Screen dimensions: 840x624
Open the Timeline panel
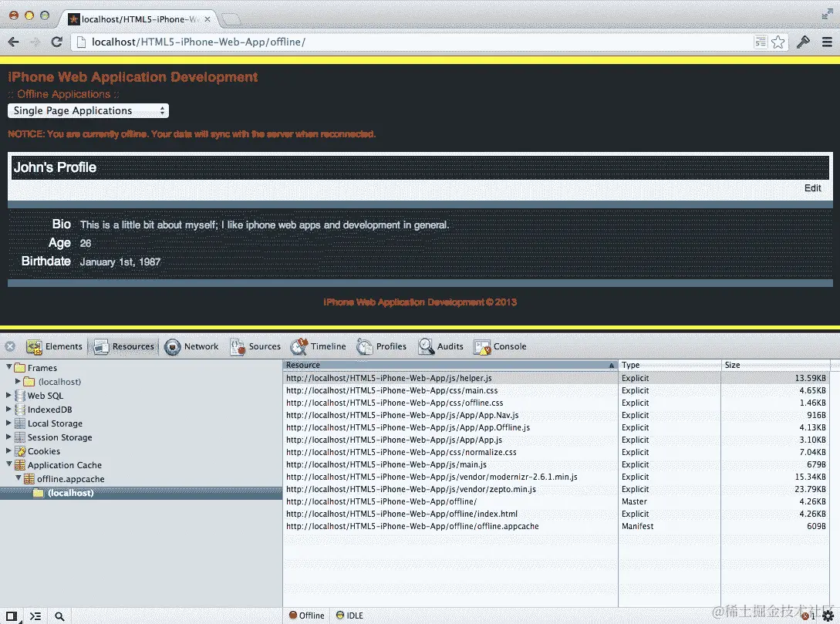point(319,346)
